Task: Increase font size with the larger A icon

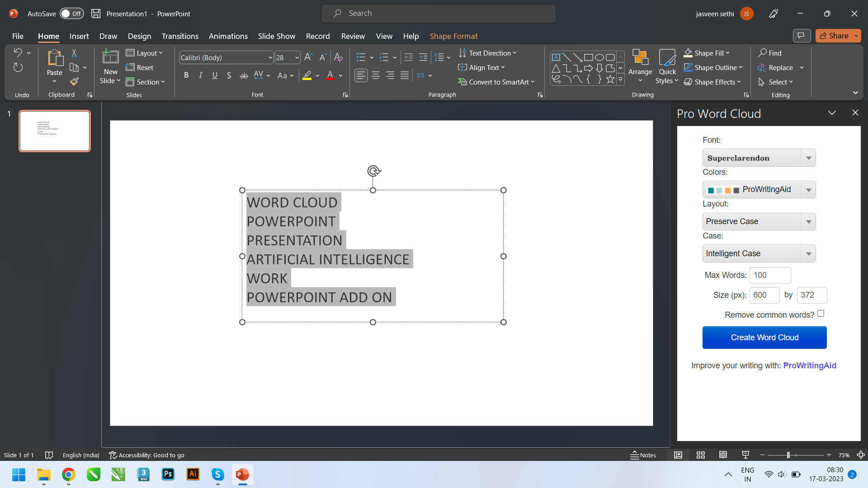Action: [308, 57]
